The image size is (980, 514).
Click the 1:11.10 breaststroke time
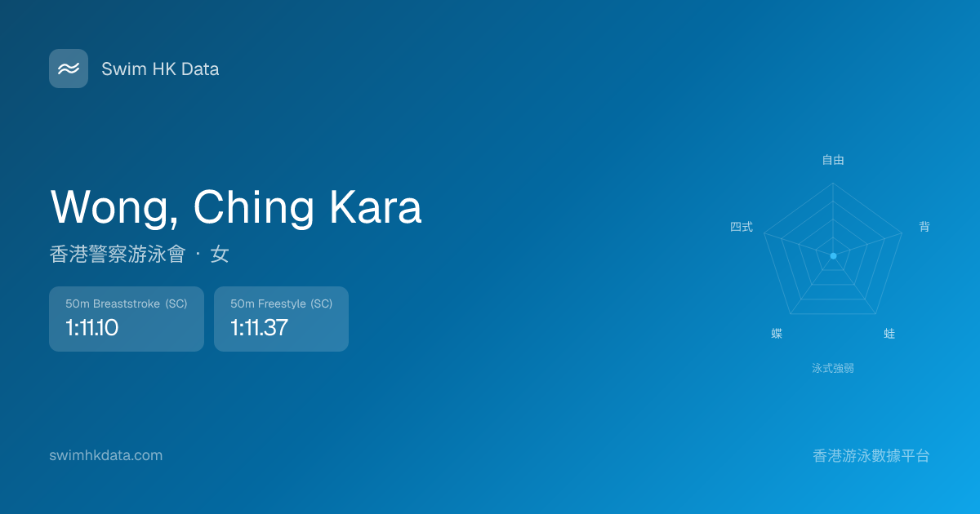pyautogui.click(x=92, y=328)
